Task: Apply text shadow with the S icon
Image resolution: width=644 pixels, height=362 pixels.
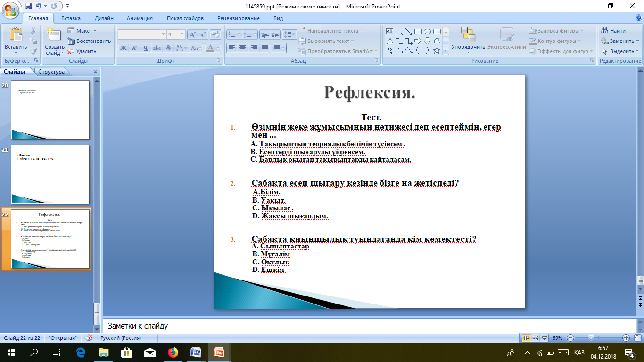Action: click(169, 48)
